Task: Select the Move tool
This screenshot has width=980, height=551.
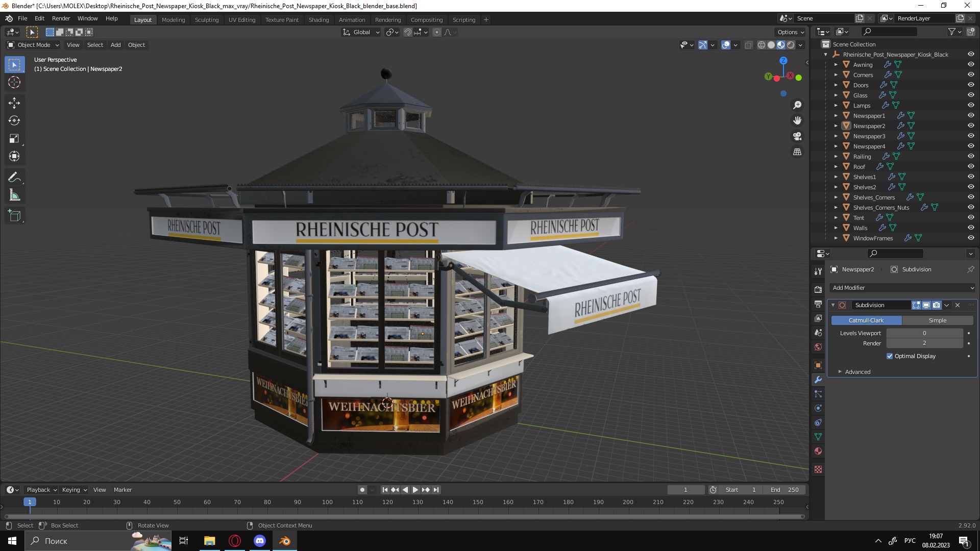Action: point(14,103)
